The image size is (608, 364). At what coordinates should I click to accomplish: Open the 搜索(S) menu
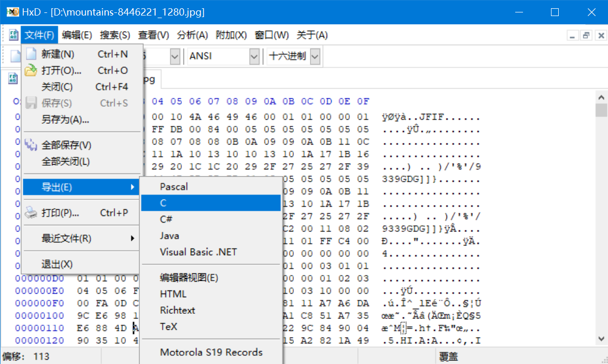pyautogui.click(x=115, y=35)
